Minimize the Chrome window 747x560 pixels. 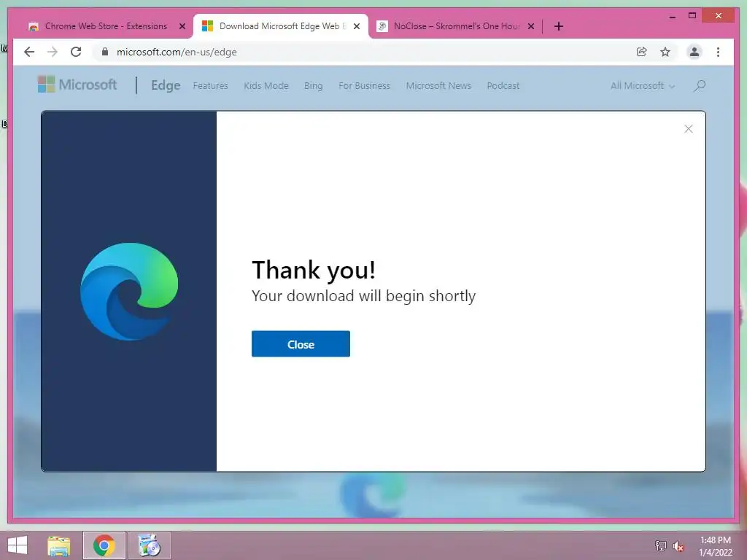coord(672,16)
